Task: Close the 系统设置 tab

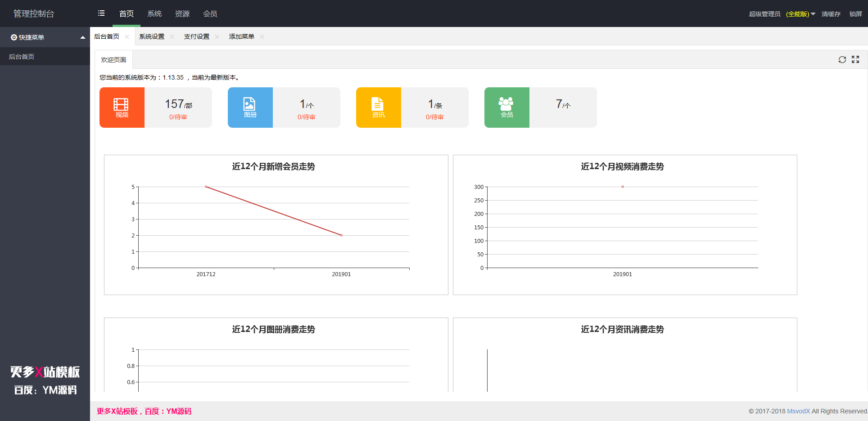Action: (x=172, y=37)
